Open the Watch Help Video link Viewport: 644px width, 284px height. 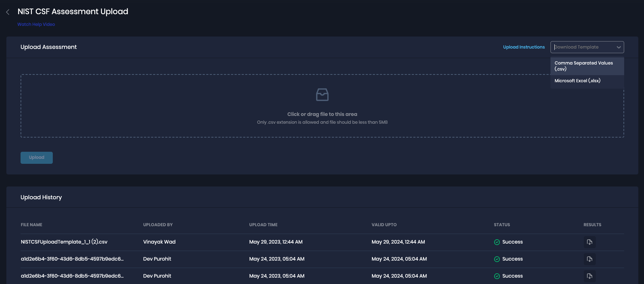click(x=36, y=24)
